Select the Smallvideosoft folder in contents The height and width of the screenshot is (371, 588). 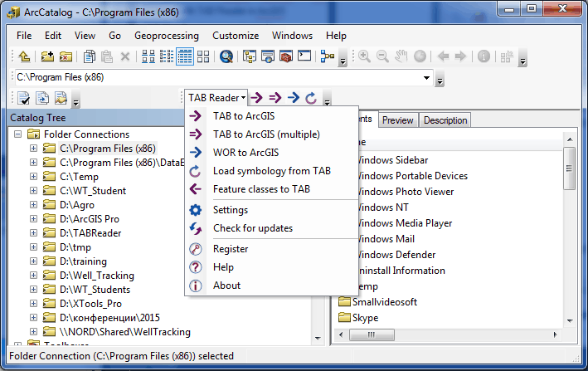(x=384, y=302)
